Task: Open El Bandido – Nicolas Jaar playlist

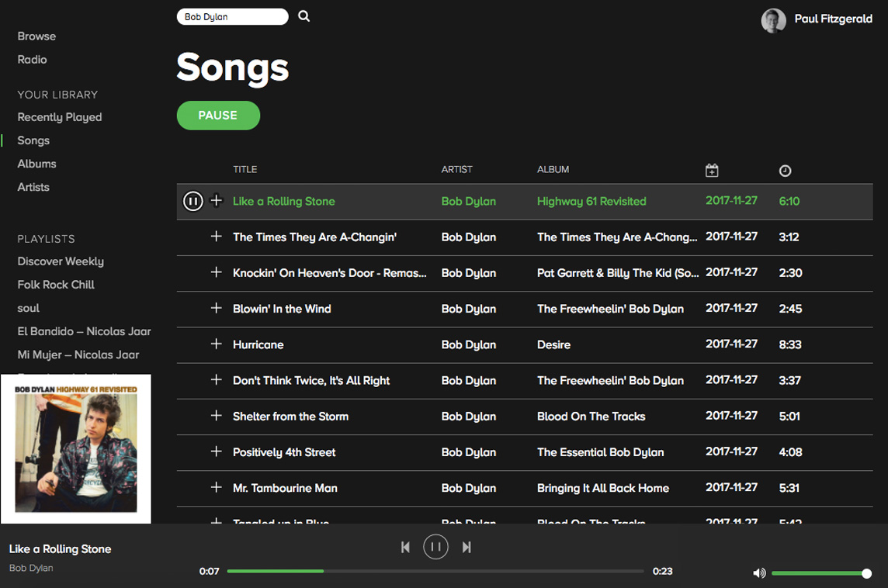Action: click(x=84, y=331)
